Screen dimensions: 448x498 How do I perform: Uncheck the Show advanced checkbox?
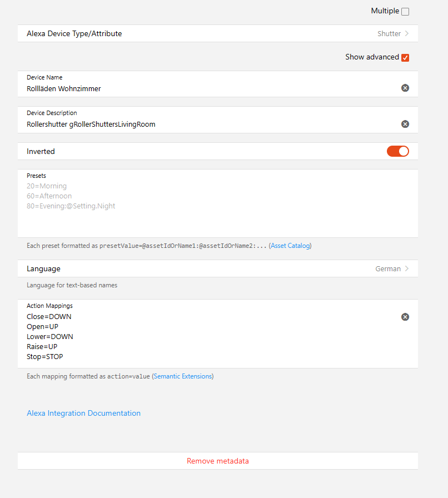(405, 58)
